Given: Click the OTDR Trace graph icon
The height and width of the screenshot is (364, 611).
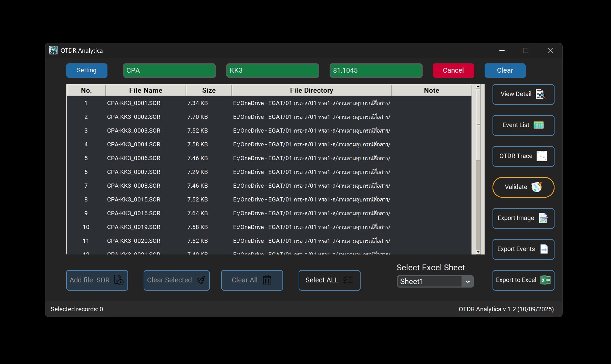Looking at the screenshot, I should point(541,156).
